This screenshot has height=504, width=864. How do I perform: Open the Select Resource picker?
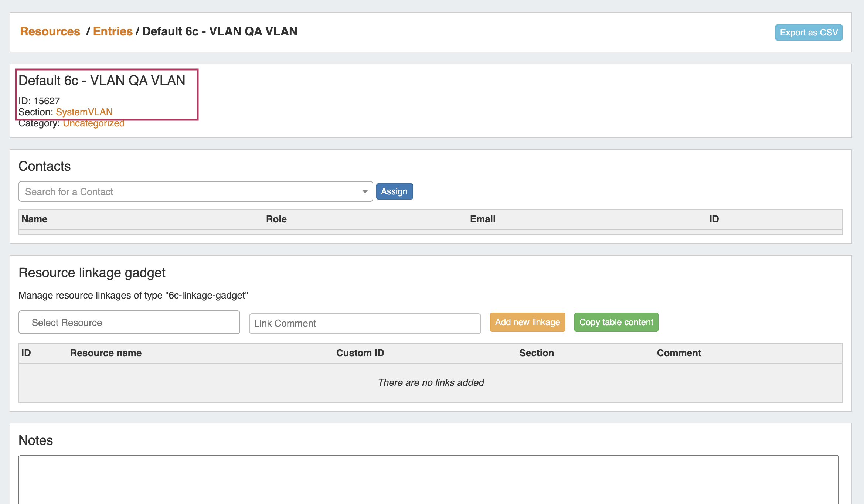(129, 322)
